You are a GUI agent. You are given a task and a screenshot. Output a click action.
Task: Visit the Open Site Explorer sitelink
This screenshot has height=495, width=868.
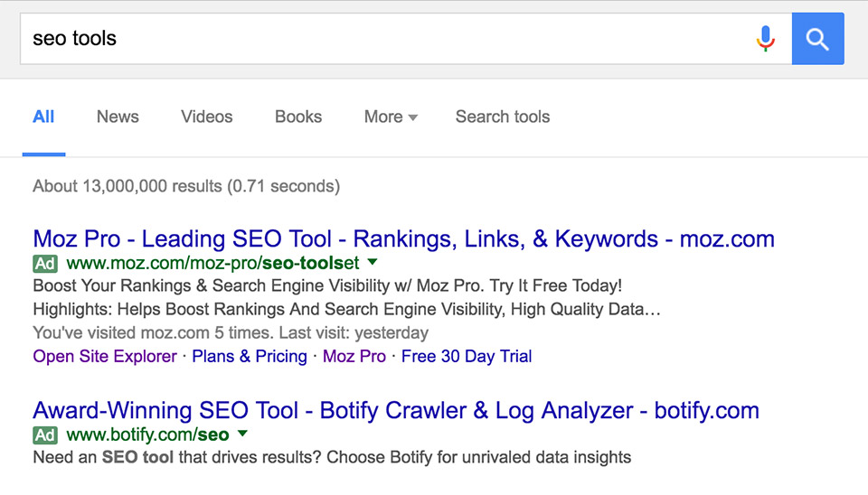tap(105, 356)
